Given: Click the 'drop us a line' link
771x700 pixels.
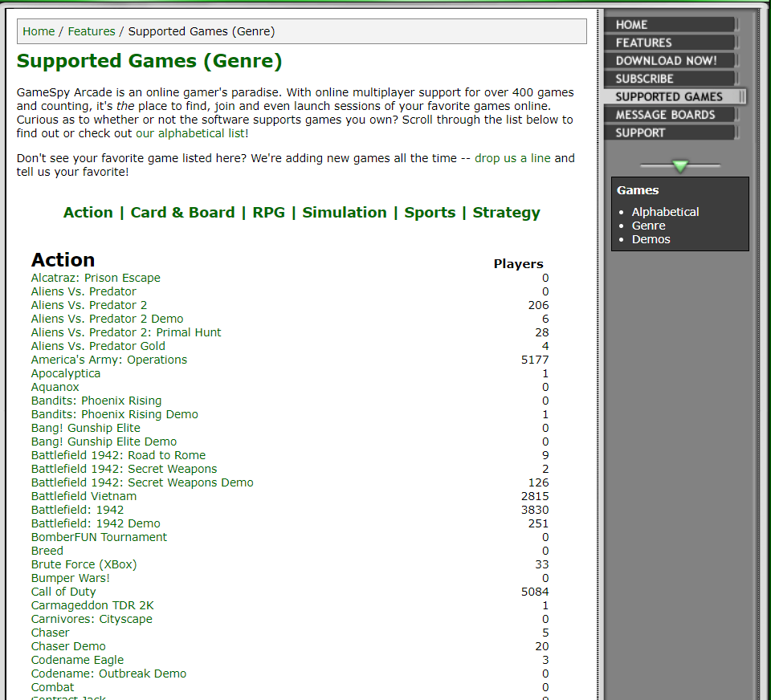Looking at the screenshot, I should [x=512, y=158].
